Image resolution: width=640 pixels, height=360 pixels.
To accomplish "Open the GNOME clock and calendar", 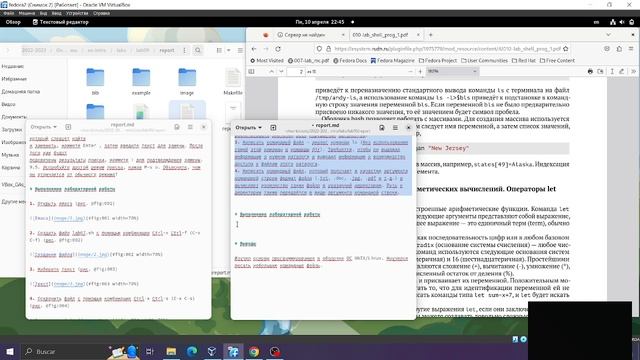I will pos(320,22).
